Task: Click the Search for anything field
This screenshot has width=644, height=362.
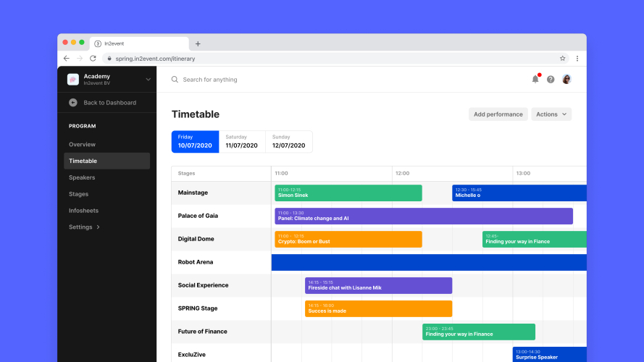Action: (290, 80)
